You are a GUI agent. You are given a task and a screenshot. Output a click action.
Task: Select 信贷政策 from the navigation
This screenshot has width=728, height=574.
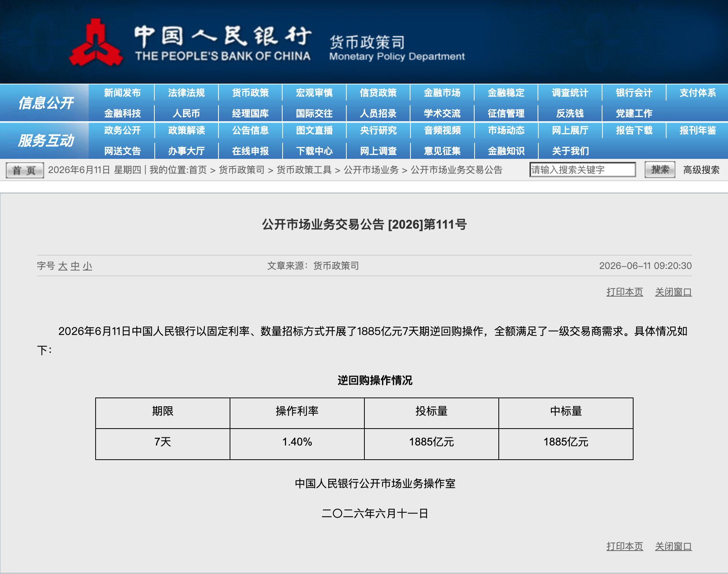coord(378,93)
